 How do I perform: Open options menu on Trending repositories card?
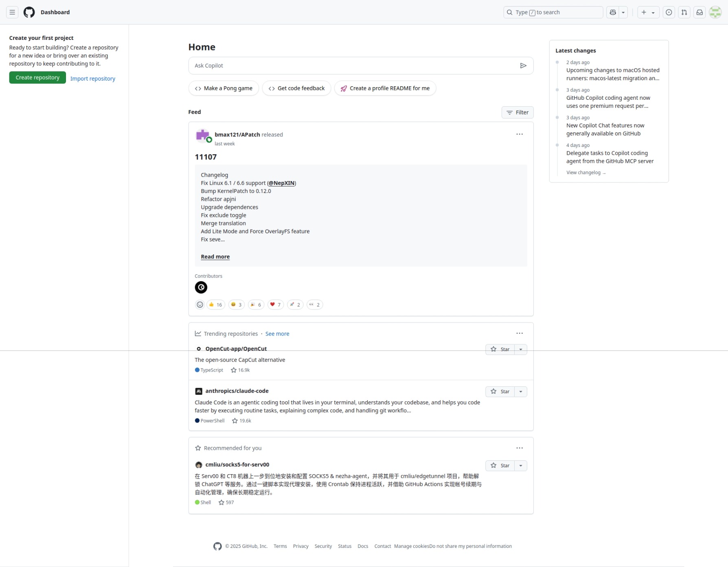tap(520, 333)
